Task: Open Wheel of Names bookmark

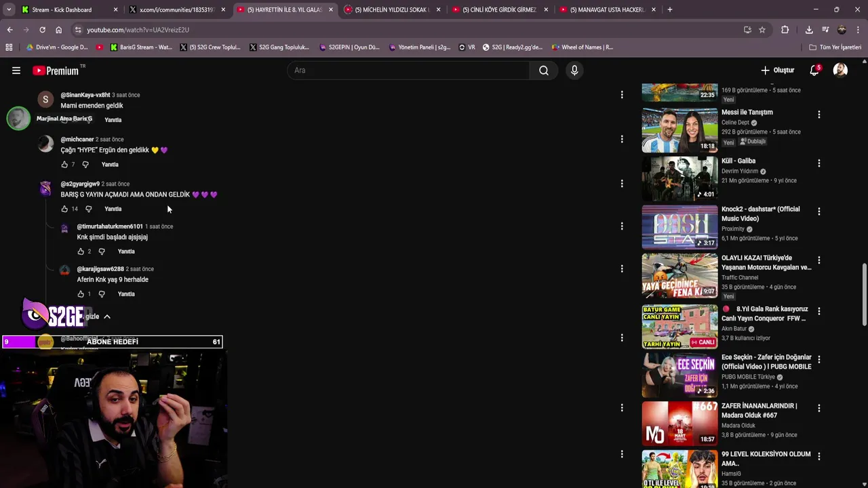Action: (582, 47)
